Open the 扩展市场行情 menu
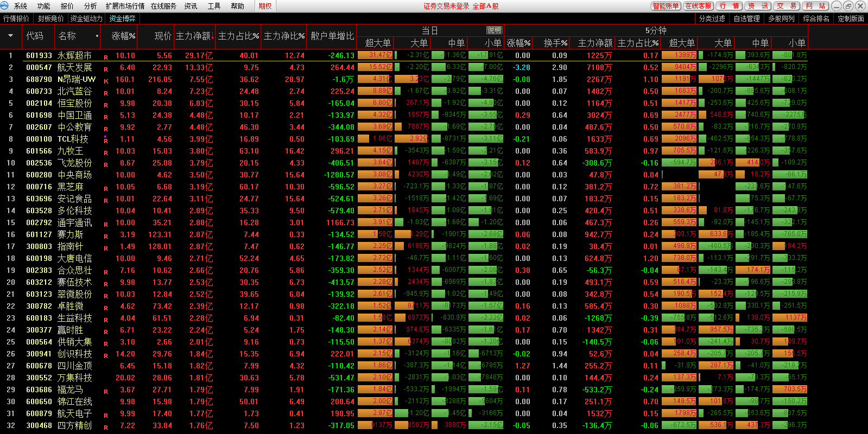Viewport: 868px width, 434px height. click(x=125, y=6)
